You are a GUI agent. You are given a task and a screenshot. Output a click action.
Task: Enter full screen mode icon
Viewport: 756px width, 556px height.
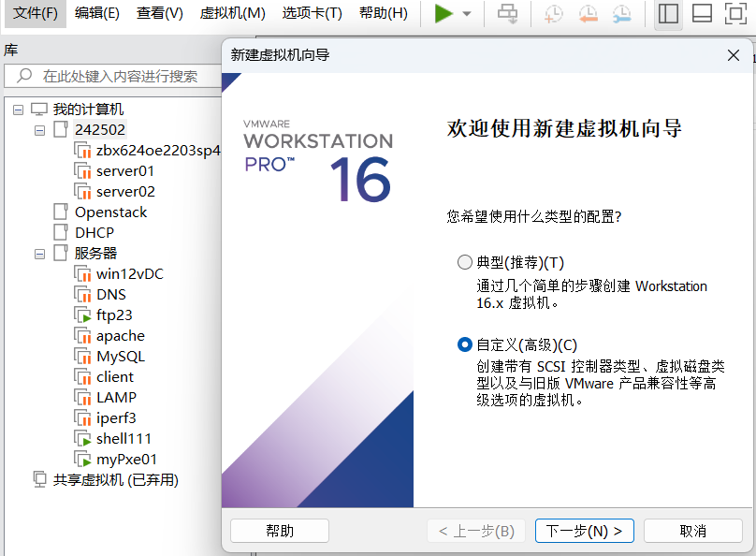(x=735, y=13)
